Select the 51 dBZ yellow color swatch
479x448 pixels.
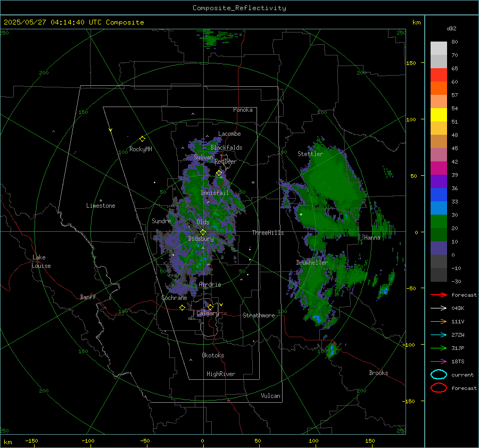(x=439, y=115)
